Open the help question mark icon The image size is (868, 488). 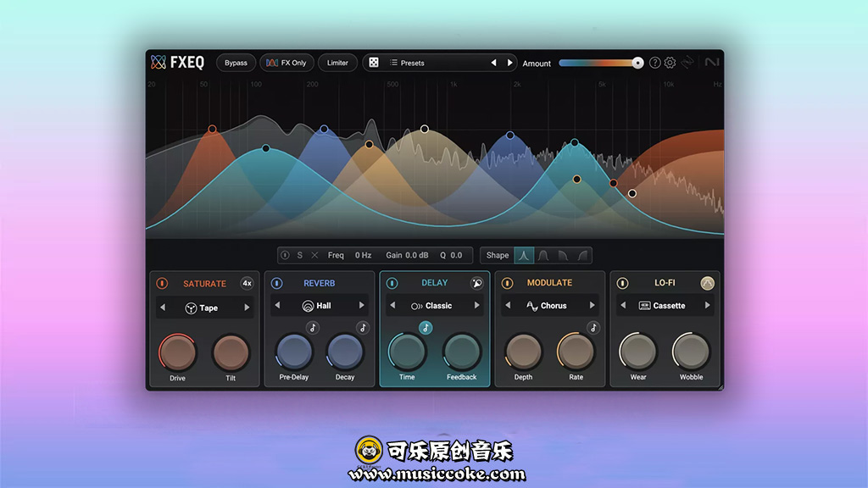(655, 63)
